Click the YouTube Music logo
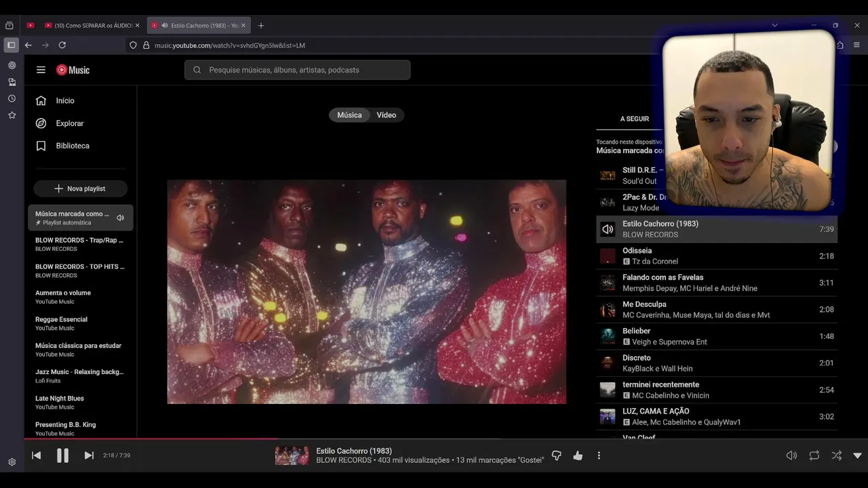The height and width of the screenshot is (488, 868). [73, 70]
